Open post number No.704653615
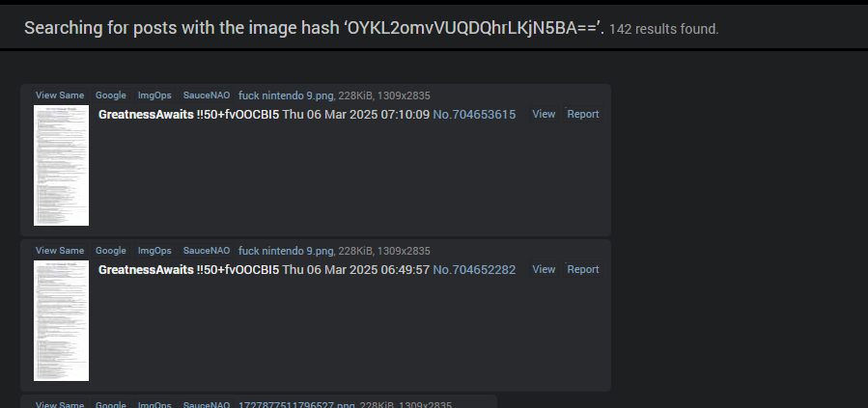This screenshot has height=408, width=868. pos(474,115)
